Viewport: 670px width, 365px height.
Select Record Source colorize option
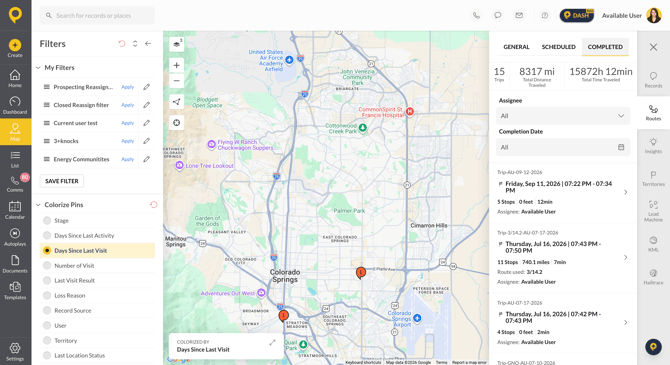pyautogui.click(x=97, y=310)
